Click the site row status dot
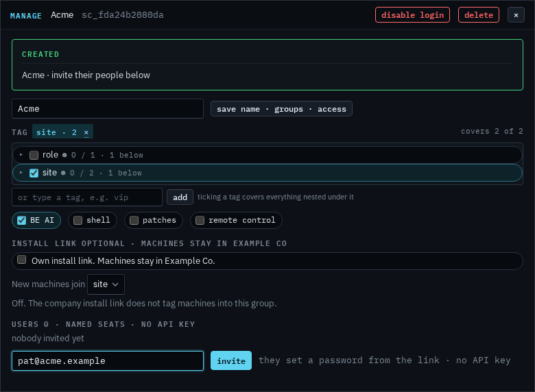The height and width of the screenshot is (392, 535). [63, 173]
